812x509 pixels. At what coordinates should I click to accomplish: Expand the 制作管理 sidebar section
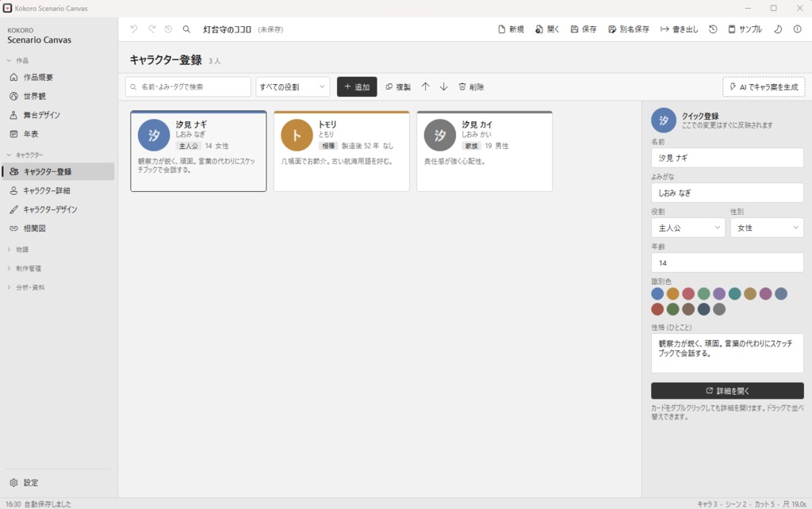(x=25, y=268)
